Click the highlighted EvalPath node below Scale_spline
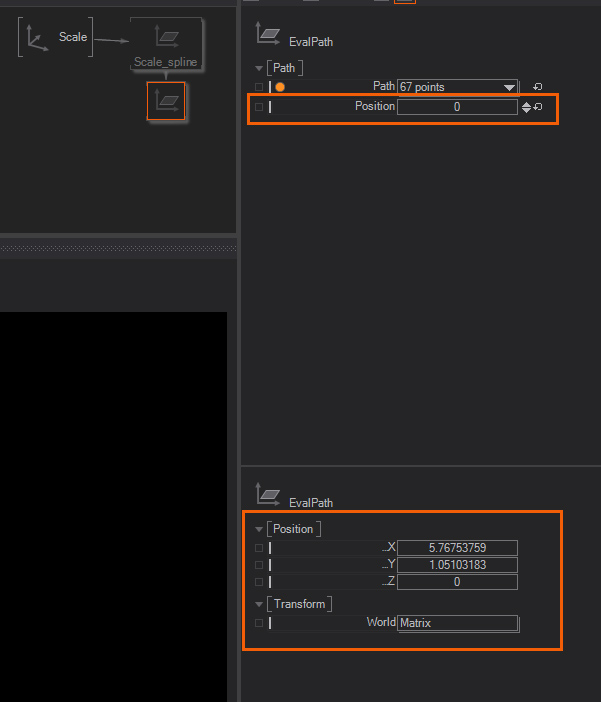This screenshot has width=601, height=702. [x=166, y=101]
